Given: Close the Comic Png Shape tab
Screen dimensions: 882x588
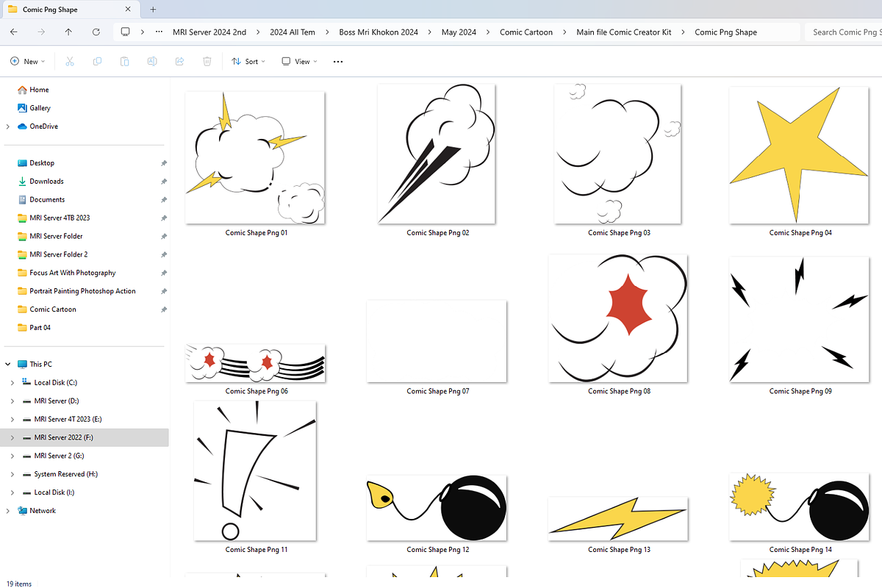Looking at the screenshot, I should 128,10.
